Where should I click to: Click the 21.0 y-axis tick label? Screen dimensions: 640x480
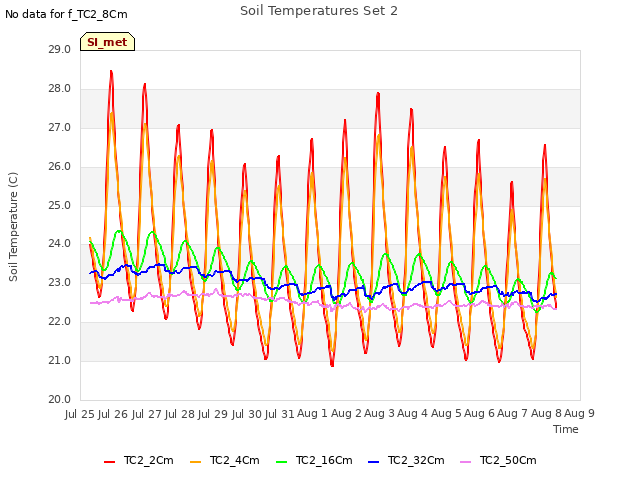(60, 360)
